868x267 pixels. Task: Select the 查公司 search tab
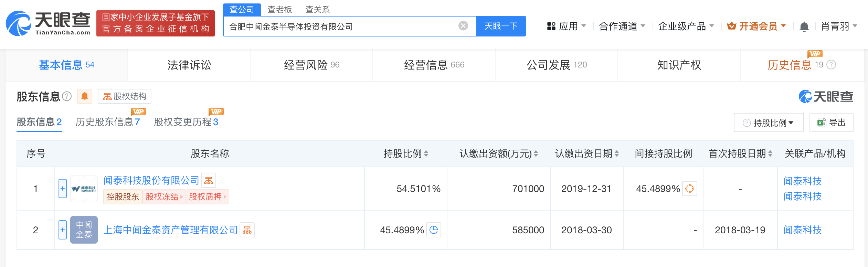242,10
